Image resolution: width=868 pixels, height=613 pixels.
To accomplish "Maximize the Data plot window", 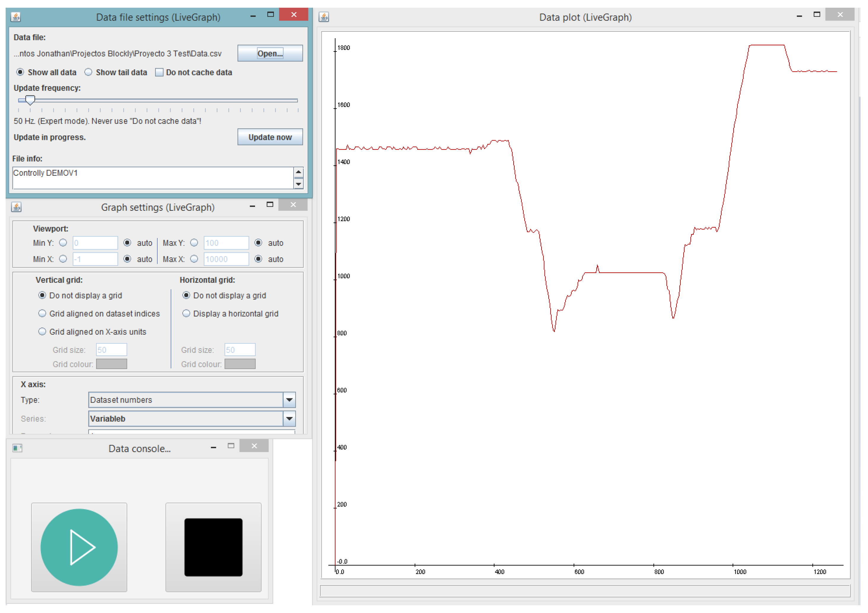I will click(x=817, y=15).
